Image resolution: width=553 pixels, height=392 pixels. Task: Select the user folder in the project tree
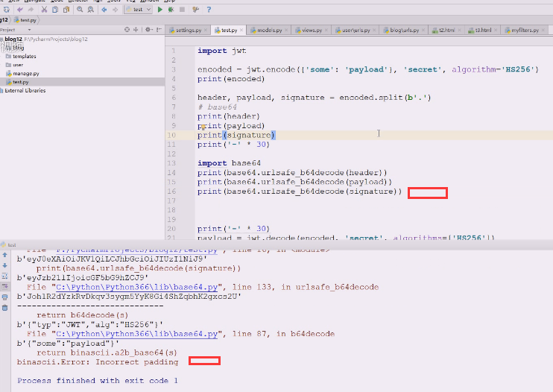pos(82,65)
